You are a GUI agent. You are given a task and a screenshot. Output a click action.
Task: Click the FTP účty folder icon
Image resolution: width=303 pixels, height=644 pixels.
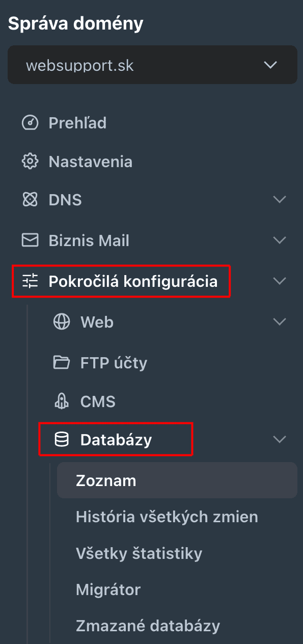pos(62,363)
